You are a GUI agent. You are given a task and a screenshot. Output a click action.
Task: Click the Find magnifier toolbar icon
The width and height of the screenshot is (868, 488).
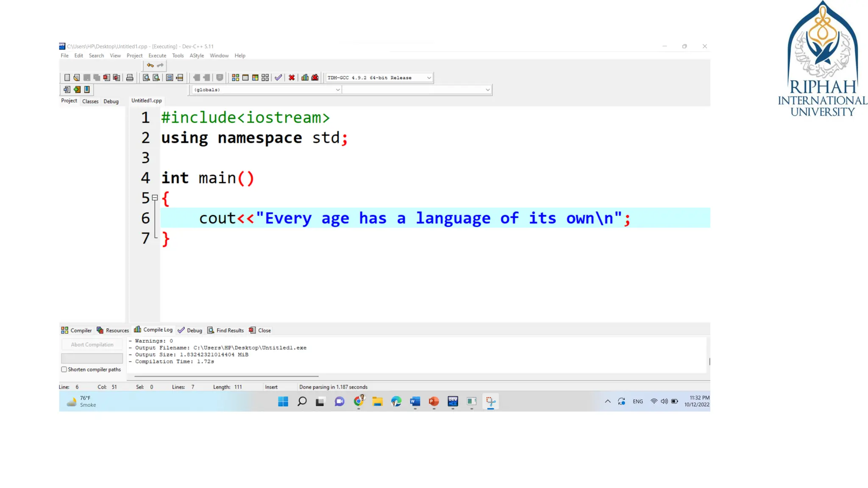tap(146, 78)
